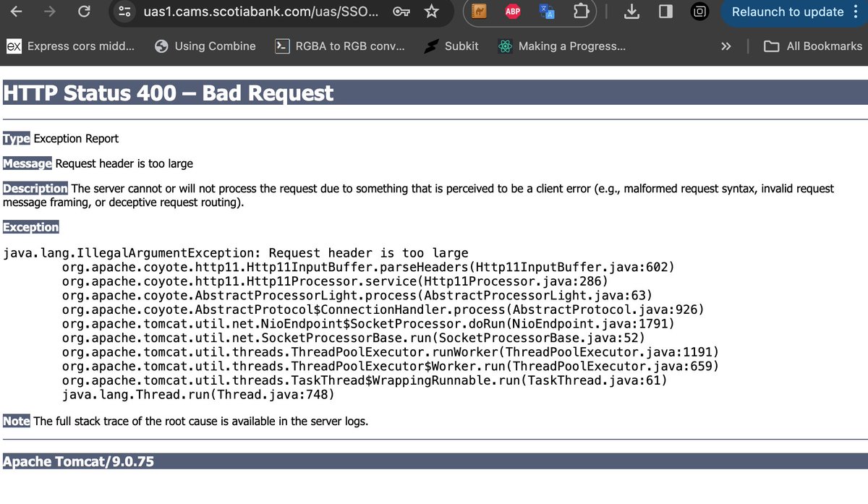Open the Using Combine bookmark
Image resolution: width=868 pixels, height=504 pixels.
click(x=205, y=46)
